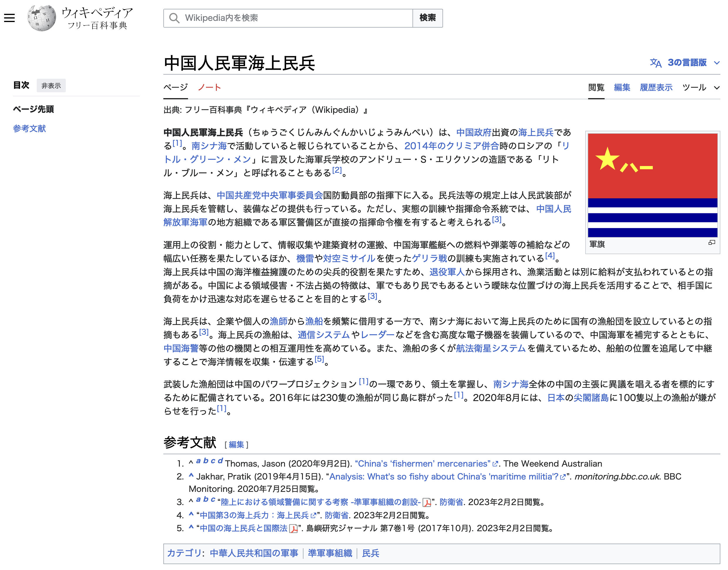
Task: Click backlink 'b' of reference 1
Action: pyautogui.click(x=206, y=461)
